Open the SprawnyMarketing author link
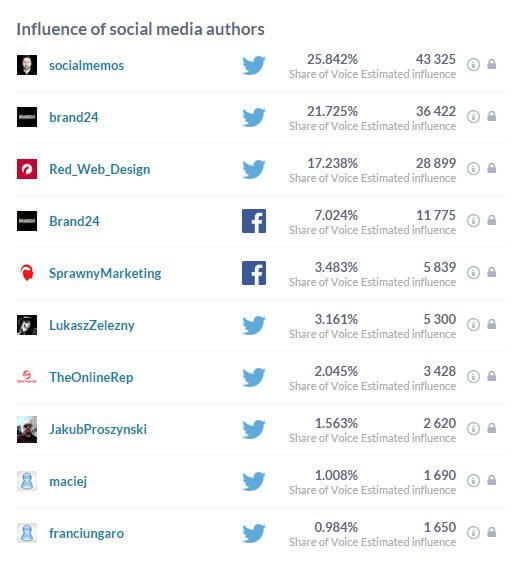 coord(105,273)
